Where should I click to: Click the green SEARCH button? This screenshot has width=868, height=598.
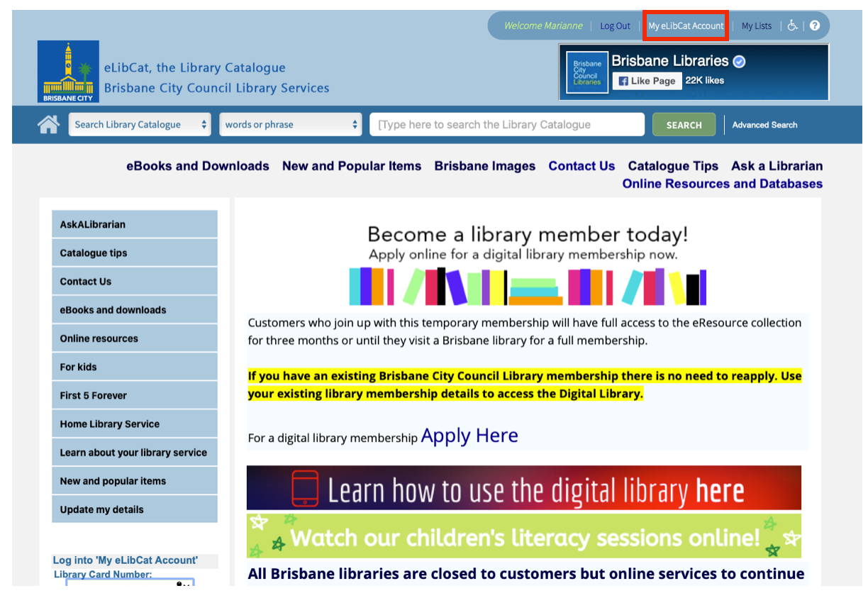[684, 125]
